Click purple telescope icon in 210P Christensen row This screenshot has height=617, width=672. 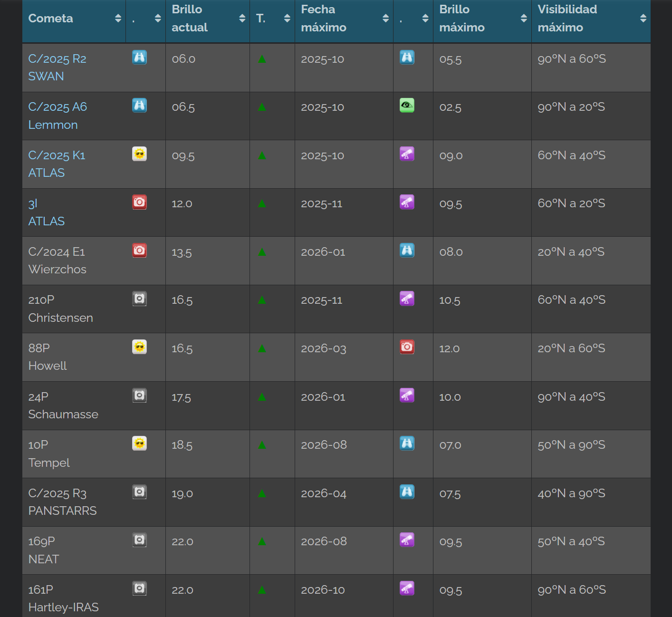[407, 299]
